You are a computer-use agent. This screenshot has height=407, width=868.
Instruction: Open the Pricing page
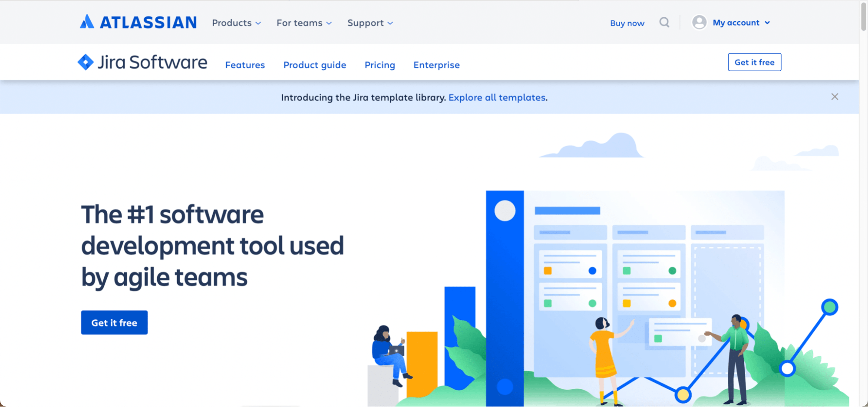(x=380, y=65)
